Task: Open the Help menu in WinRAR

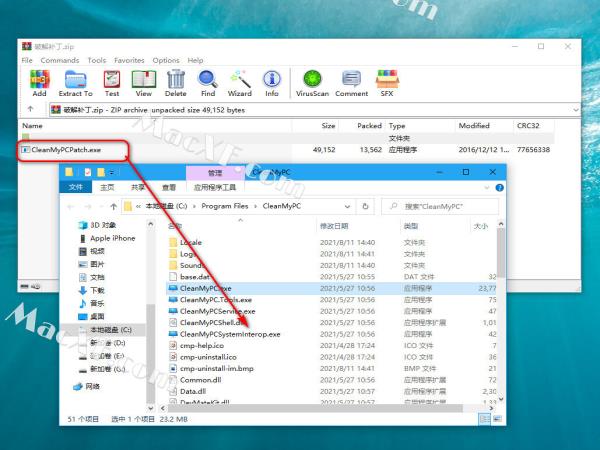Action: (x=195, y=60)
